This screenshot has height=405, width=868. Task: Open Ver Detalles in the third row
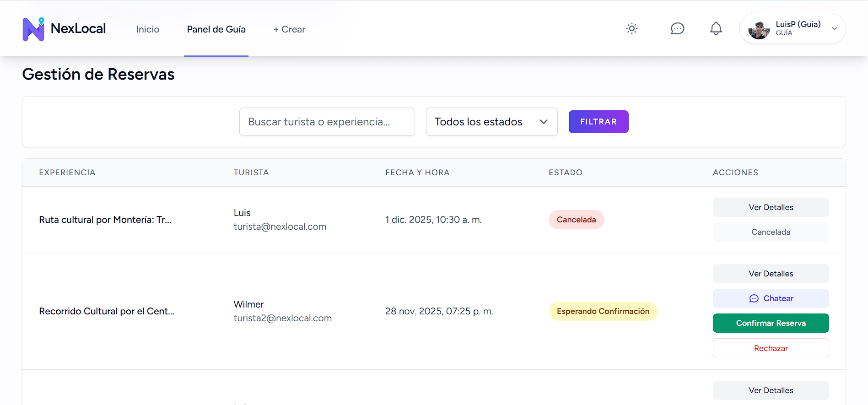(x=771, y=390)
